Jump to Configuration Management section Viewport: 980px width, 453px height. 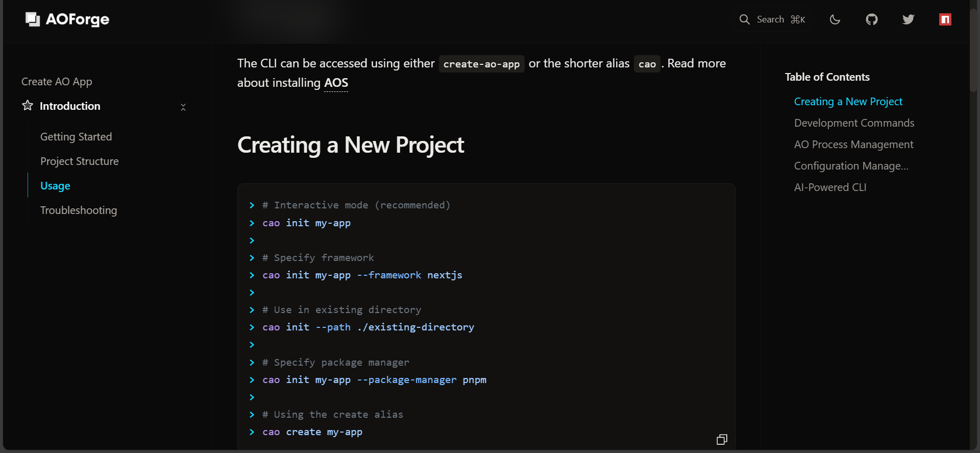tap(851, 166)
